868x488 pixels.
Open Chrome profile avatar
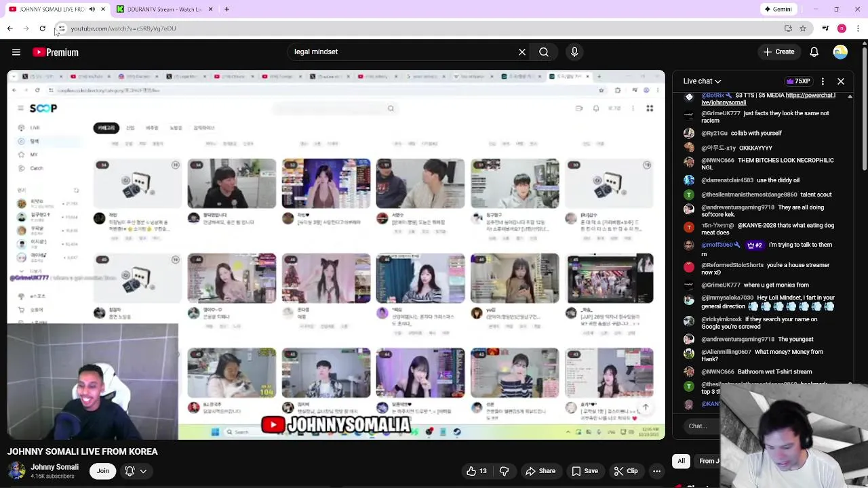[842, 28]
